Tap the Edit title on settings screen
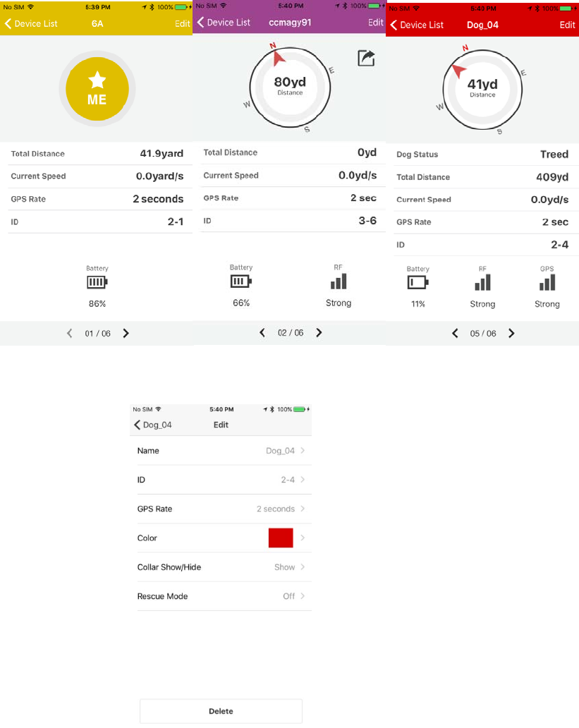This screenshot has height=728, width=579. [x=221, y=425]
